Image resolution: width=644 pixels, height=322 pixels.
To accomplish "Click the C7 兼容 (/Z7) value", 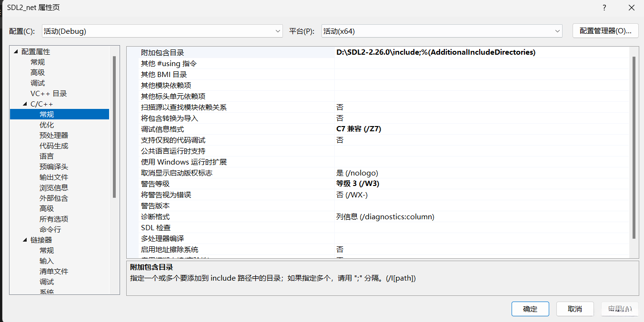I will (x=359, y=129).
